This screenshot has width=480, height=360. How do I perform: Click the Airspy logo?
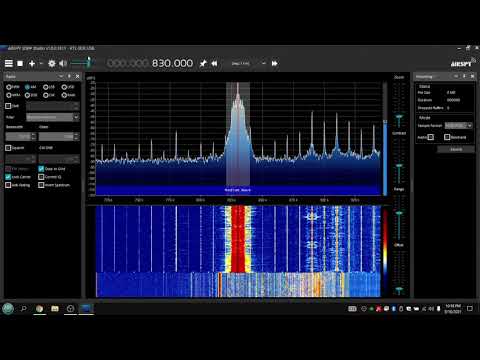(x=463, y=63)
